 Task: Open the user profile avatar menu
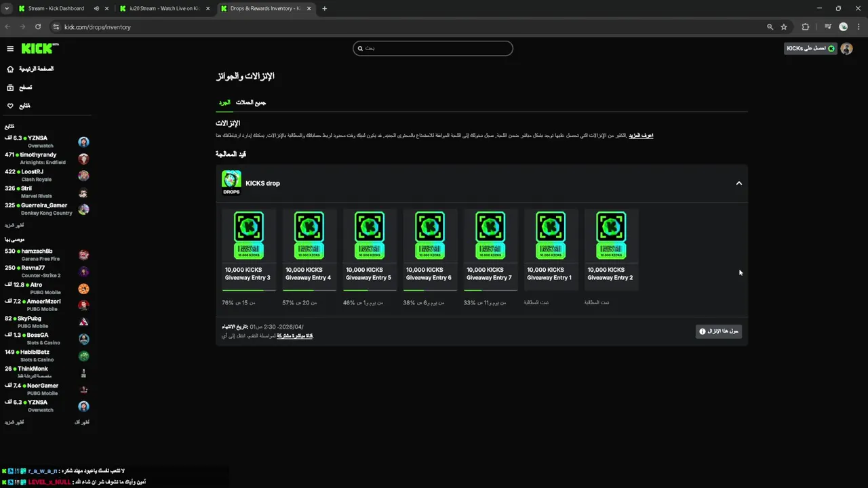click(846, 49)
